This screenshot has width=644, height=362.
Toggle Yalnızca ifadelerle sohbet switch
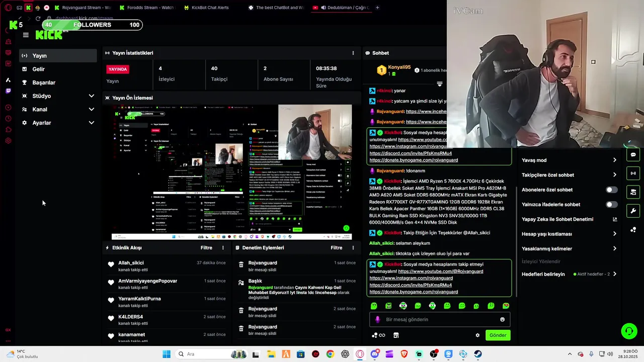(611, 205)
